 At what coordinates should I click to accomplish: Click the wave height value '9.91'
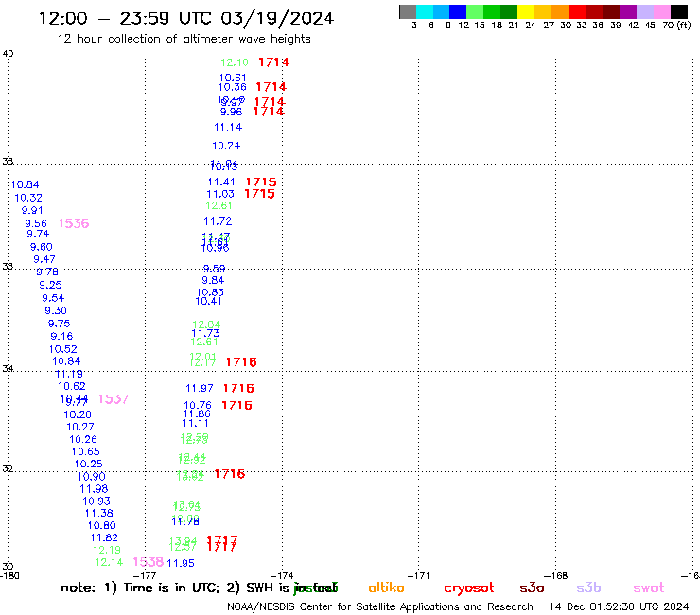coord(32,210)
